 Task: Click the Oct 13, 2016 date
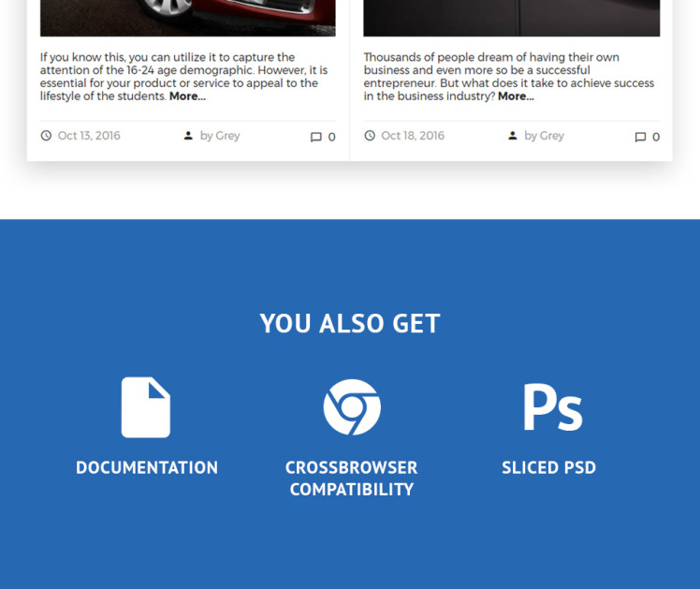point(89,135)
